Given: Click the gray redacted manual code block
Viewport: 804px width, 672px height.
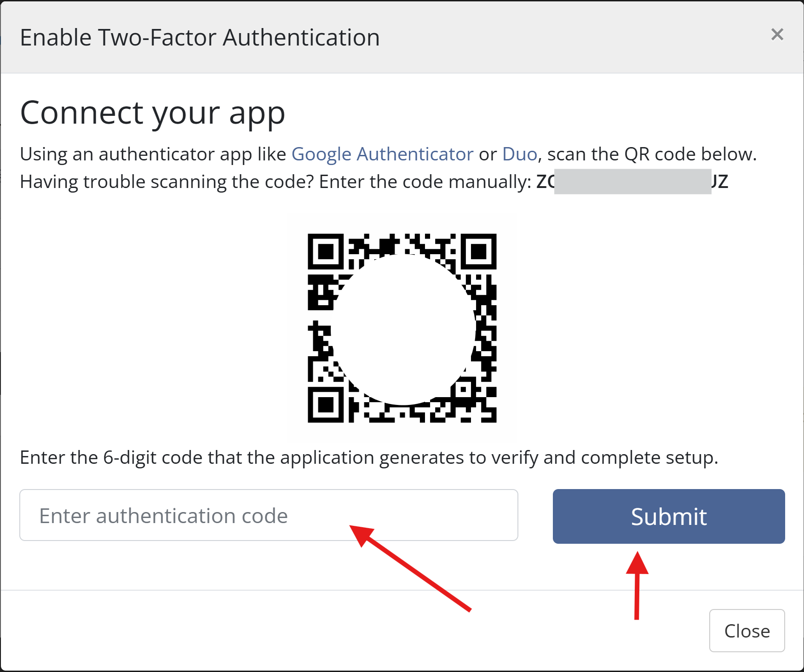Looking at the screenshot, I should click(632, 182).
